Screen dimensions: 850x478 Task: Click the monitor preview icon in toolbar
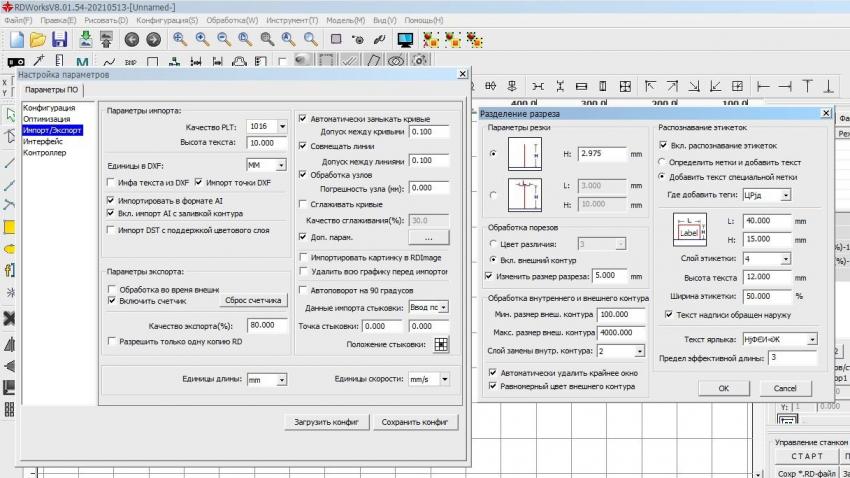406,40
